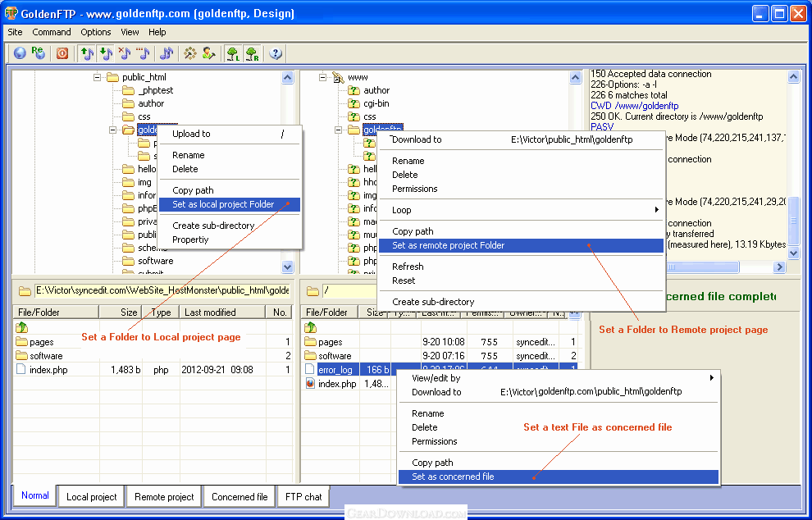Click the log horizontal scrollbar thumb
This screenshot has height=520, width=812.
(703, 267)
